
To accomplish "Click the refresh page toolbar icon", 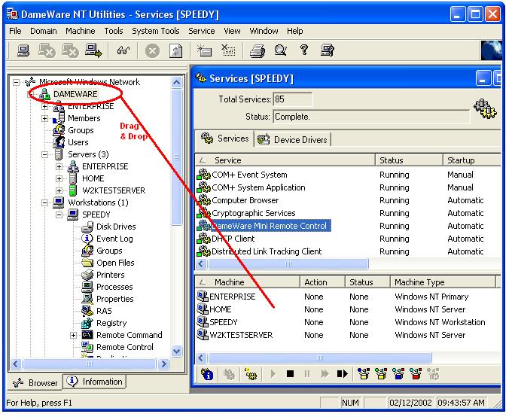I will pos(175,51).
